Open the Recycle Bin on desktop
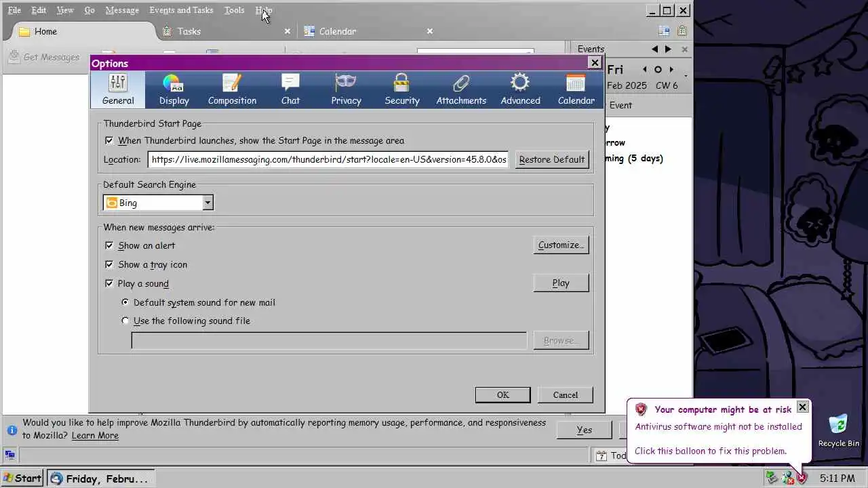This screenshot has width=868, height=488. [839, 430]
